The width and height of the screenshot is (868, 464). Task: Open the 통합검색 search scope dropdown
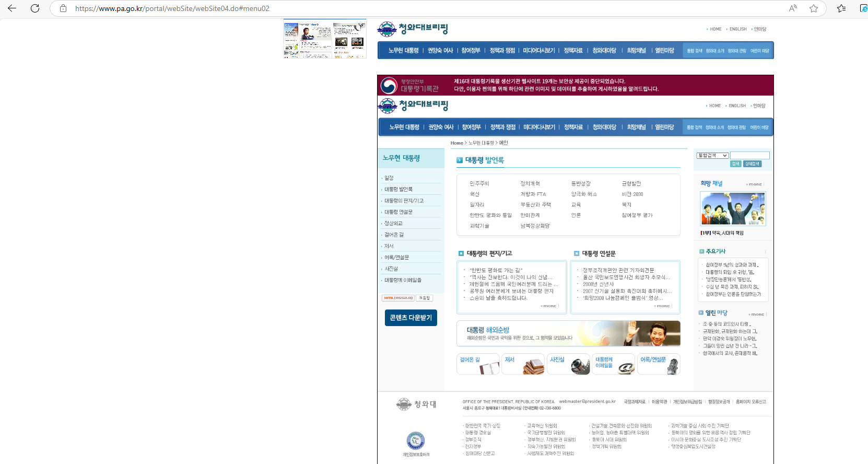pyautogui.click(x=712, y=156)
